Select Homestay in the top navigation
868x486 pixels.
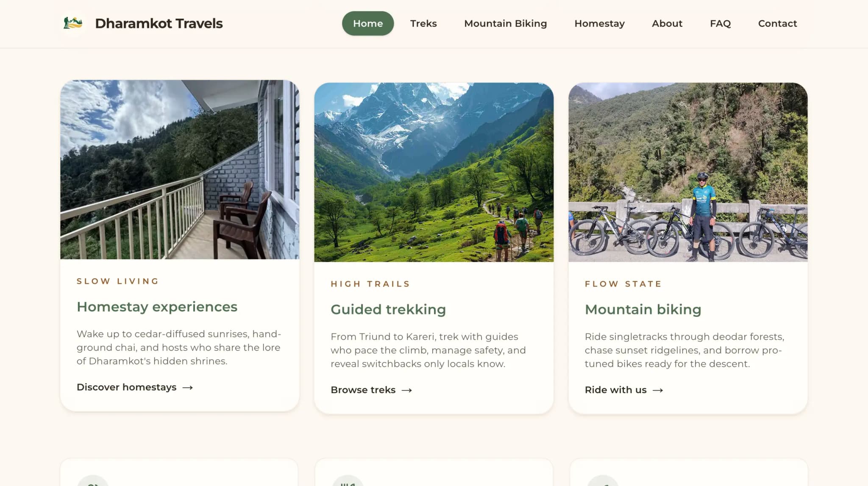tap(599, 23)
